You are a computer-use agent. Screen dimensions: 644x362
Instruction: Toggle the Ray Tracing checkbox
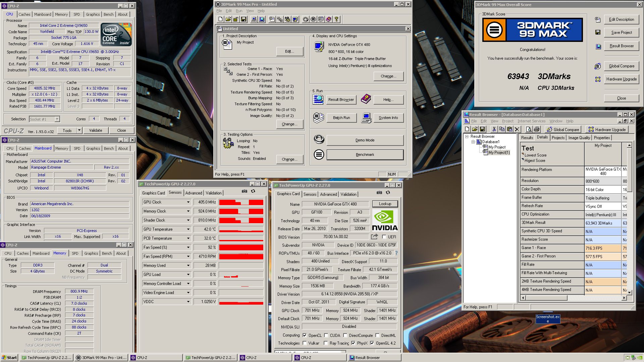click(x=326, y=343)
